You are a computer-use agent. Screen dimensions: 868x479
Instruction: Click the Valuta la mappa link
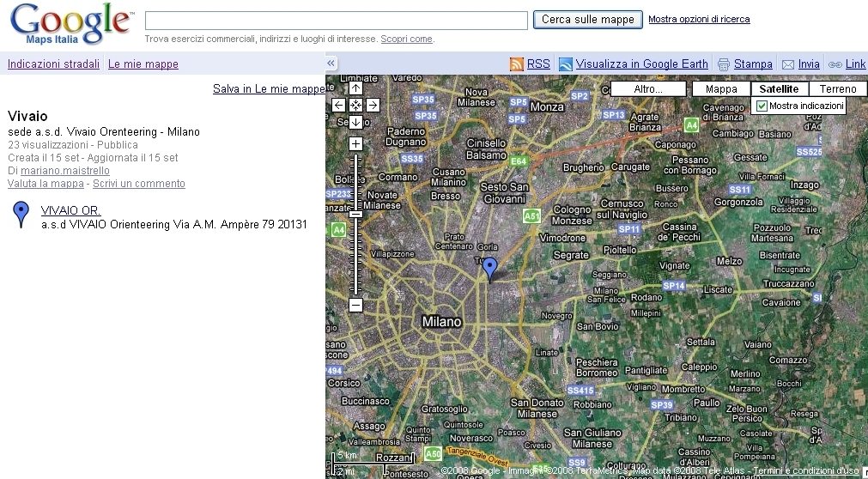tap(46, 184)
